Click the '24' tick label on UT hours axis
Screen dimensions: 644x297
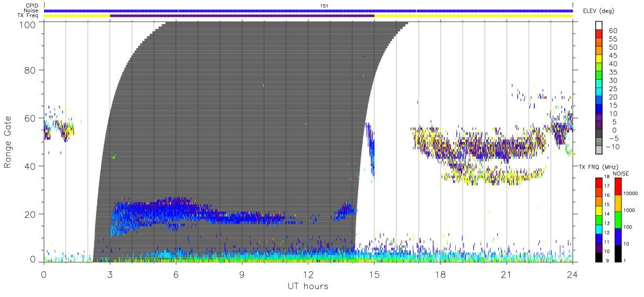click(573, 274)
